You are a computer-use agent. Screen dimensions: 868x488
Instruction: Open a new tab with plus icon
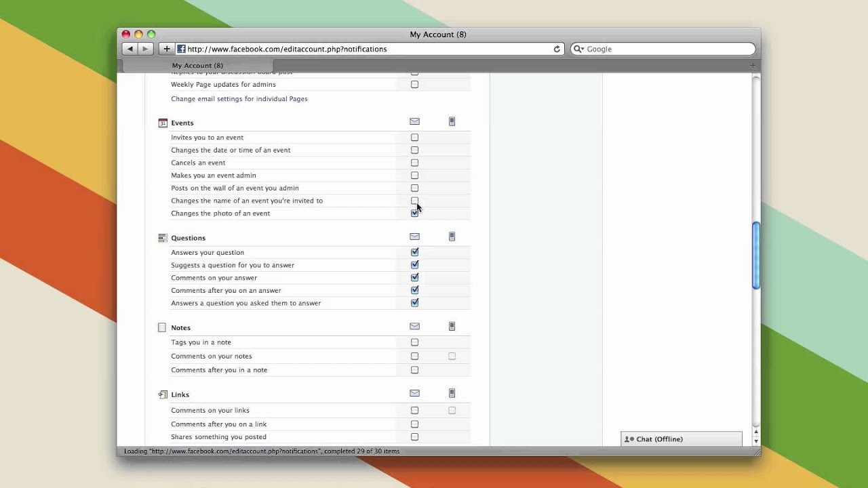pyautogui.click(x=752, y=65)
